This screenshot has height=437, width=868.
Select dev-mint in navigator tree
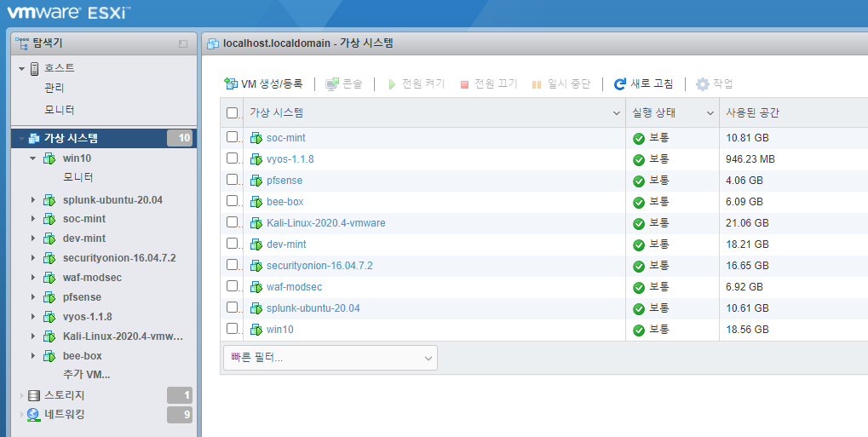[84, 239]
